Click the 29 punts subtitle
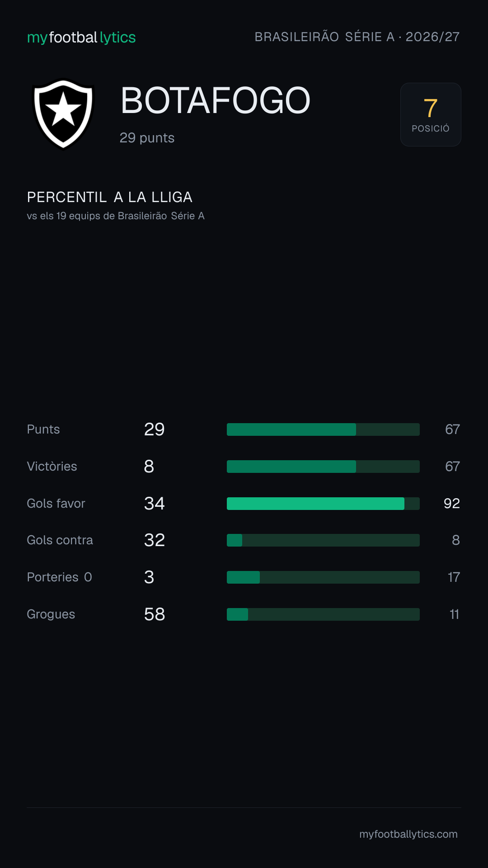 147,138
